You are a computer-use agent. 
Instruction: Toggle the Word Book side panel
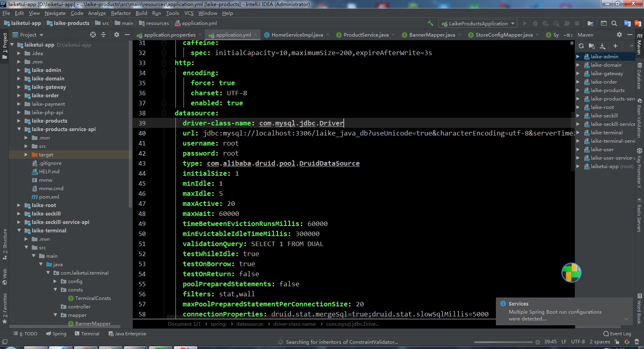[x=639, y=309]
